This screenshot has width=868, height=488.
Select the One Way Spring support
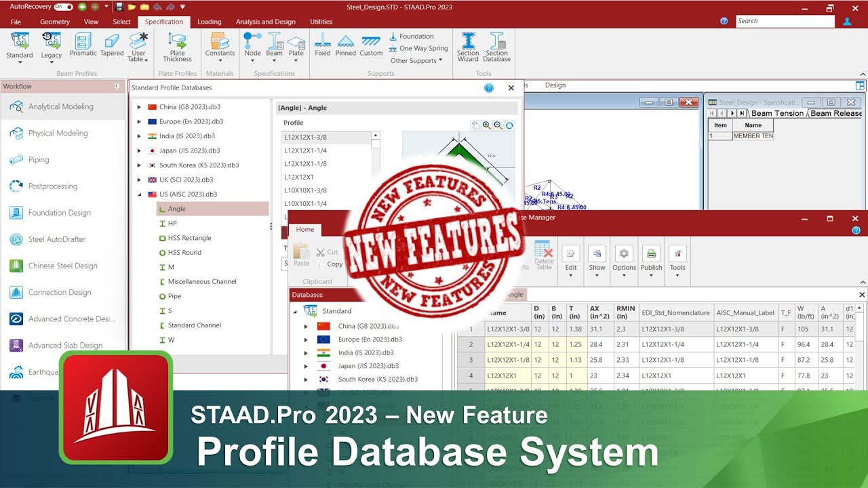418,48
